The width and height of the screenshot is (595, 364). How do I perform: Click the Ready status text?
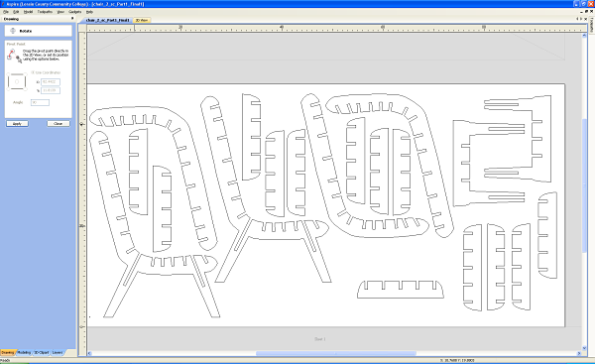5,361
